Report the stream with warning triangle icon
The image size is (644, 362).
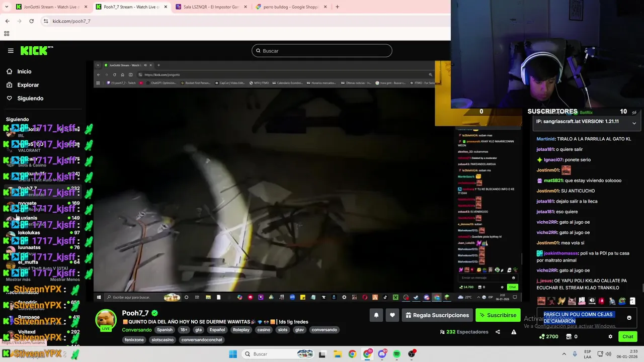tap(514, 332)
